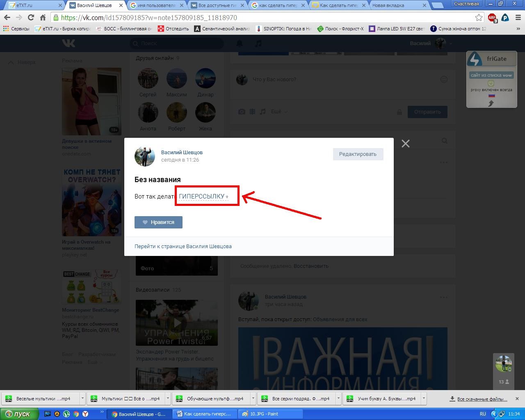Click the home icon in browser toolbar

coord(43,18)
